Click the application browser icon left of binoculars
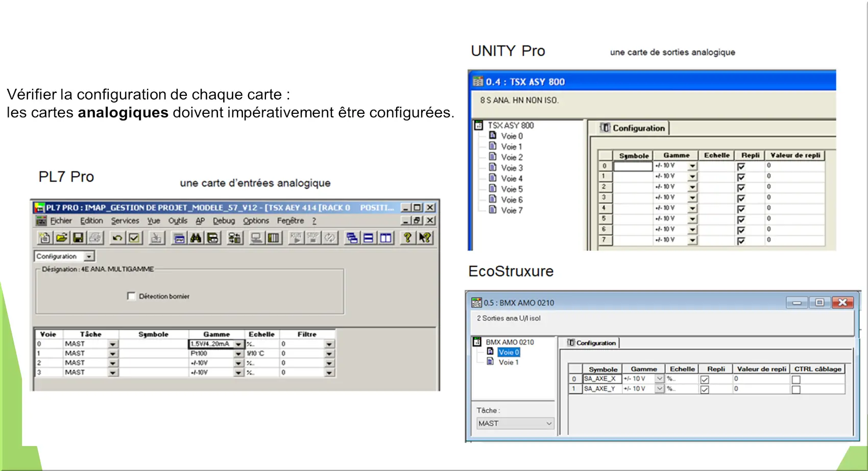This screenshot has width=868, height=471. (179, 238)
